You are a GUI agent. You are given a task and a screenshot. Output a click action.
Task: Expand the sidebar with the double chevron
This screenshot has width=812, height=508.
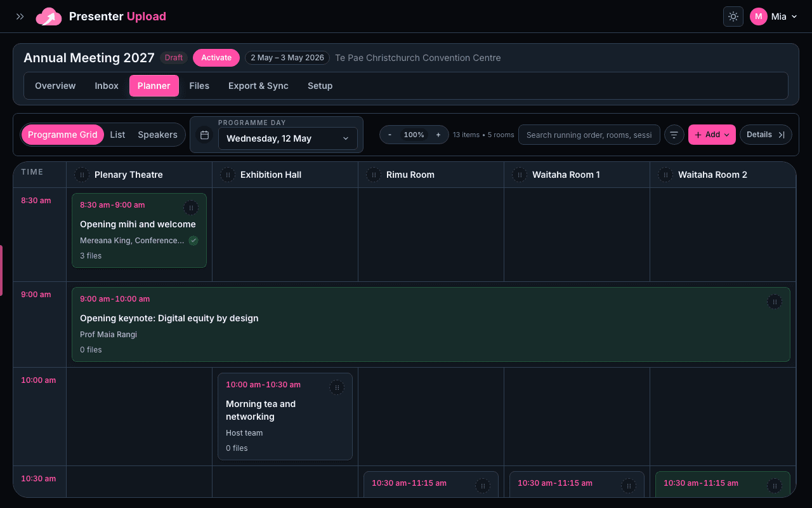point(20,17)
